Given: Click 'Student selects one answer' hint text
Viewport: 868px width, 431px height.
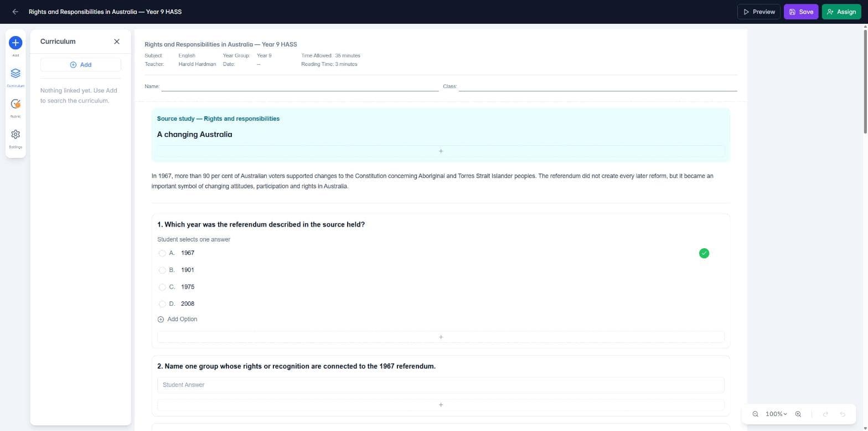Looking at the screenshot, I should pyautogui.click(x=194, y=240).
